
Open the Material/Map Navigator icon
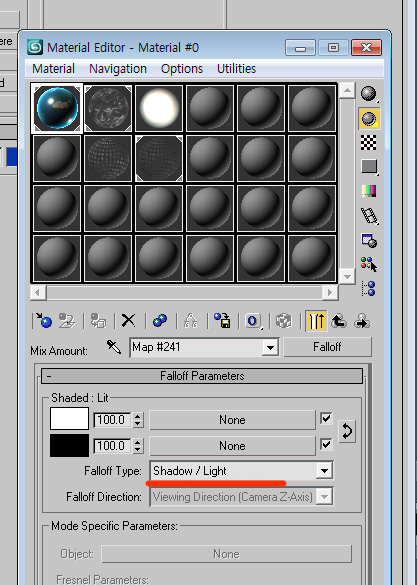(x=369, y=288)
